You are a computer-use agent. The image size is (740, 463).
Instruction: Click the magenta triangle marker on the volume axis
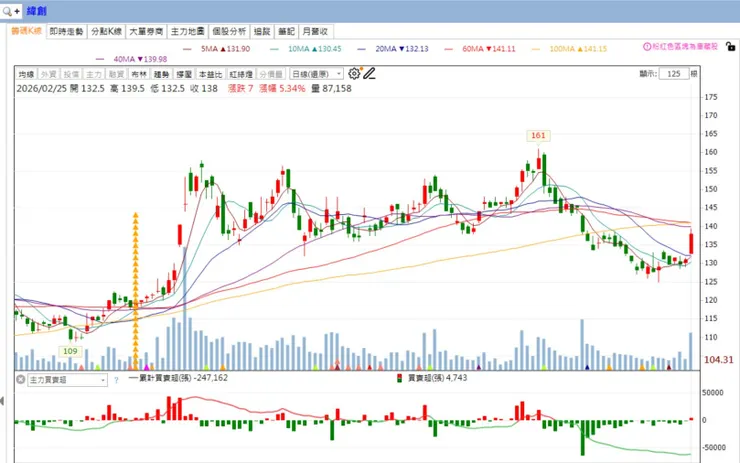pos(146,367)
